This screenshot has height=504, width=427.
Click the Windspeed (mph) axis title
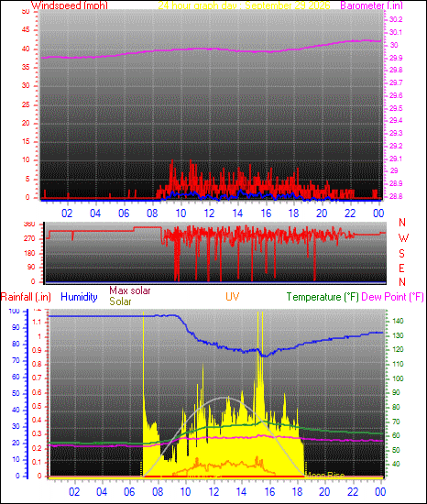pos(70,5)
